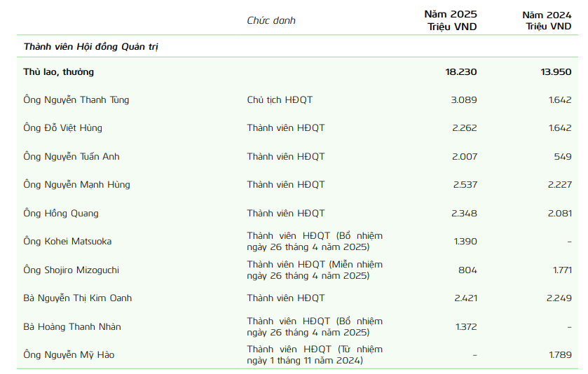Click the 2024 total value 13.950
The height and width of the screenshot is (374, 588).
click(x=556, y=71)
